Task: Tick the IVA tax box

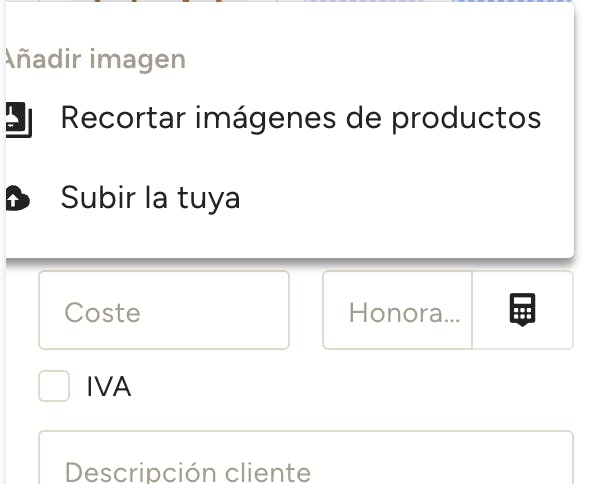Action: pos(54,386)
